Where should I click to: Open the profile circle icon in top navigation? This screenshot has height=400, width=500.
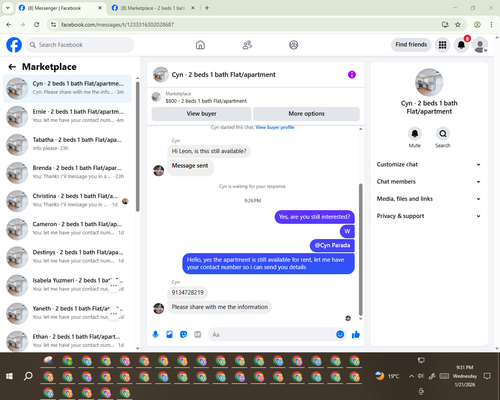click(294, 45)
